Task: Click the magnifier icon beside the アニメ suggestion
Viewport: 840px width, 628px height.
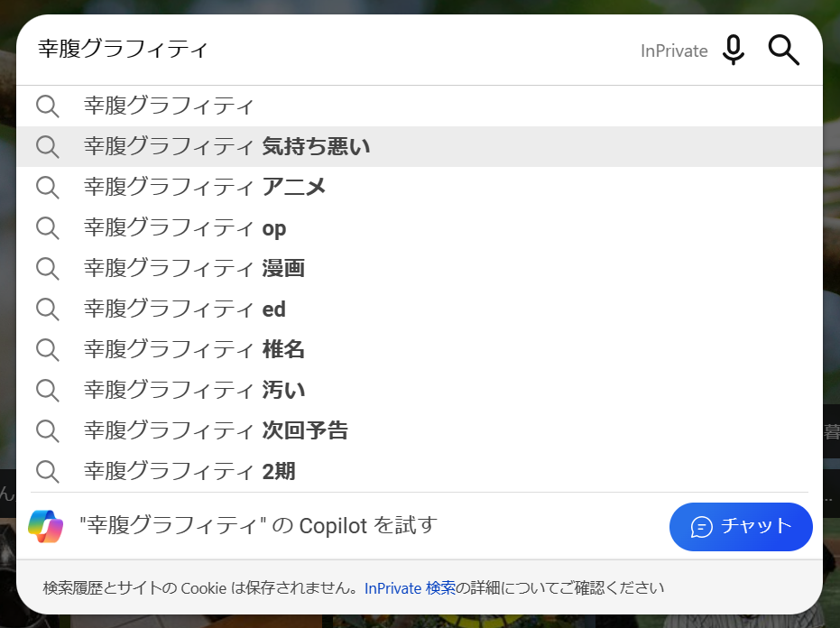Action: click(48, 188)
